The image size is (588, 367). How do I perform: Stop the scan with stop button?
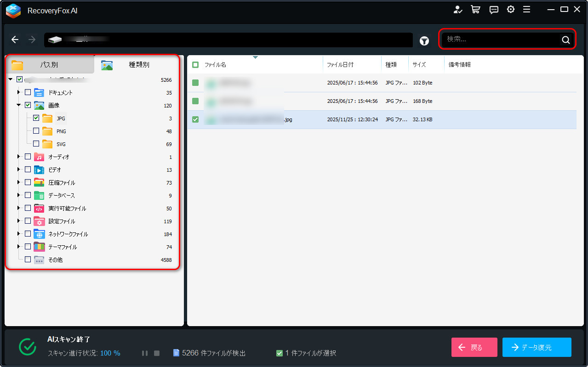point(157,353)
